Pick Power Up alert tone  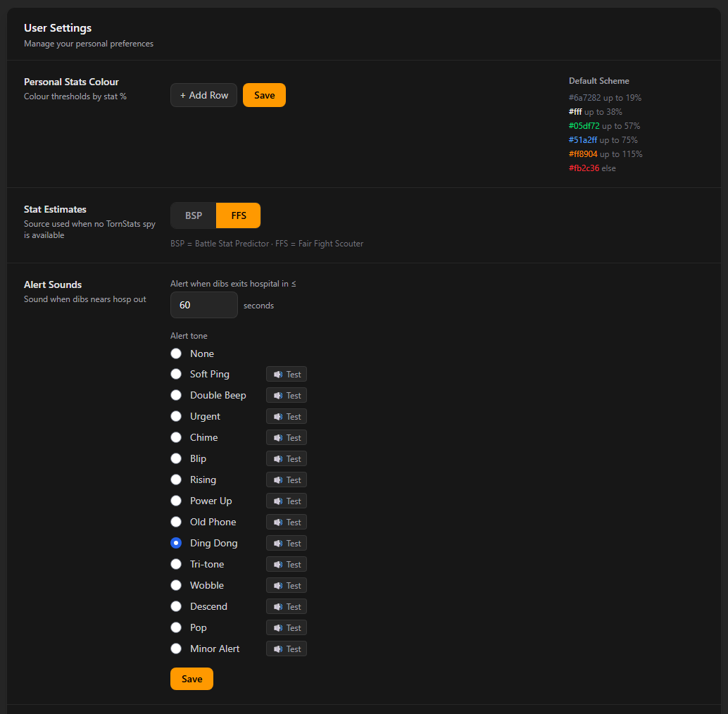click(x=176, y=501)
